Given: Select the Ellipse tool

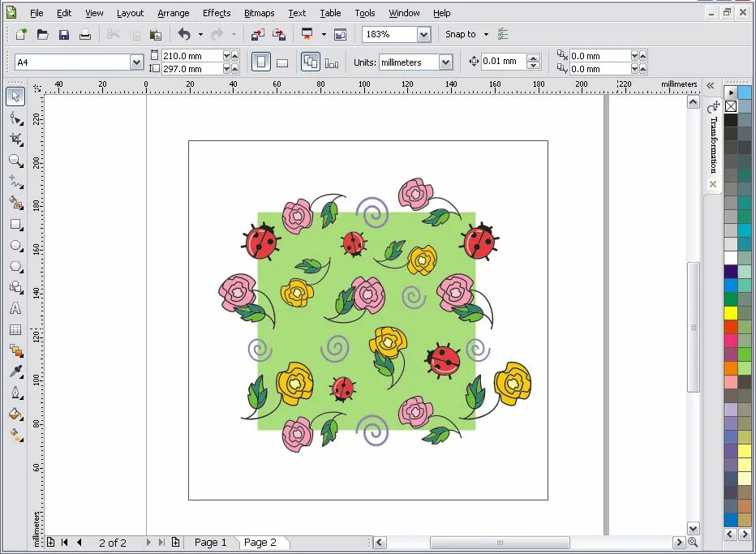Looking at the screenshot, I should pos(16,246).
